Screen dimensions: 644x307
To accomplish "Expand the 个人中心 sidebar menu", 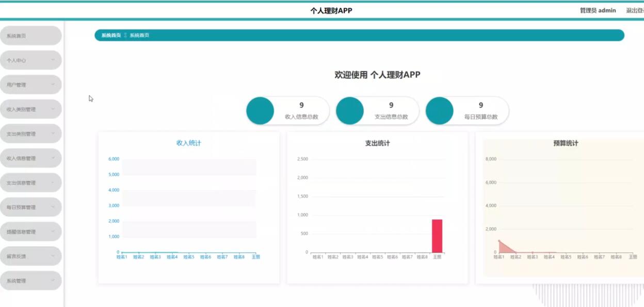I will click(31, 60).
